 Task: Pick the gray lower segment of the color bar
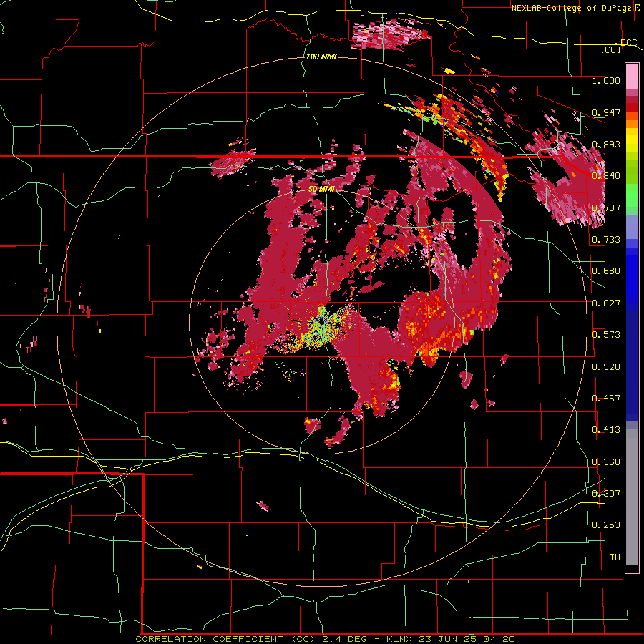(632, 497)
